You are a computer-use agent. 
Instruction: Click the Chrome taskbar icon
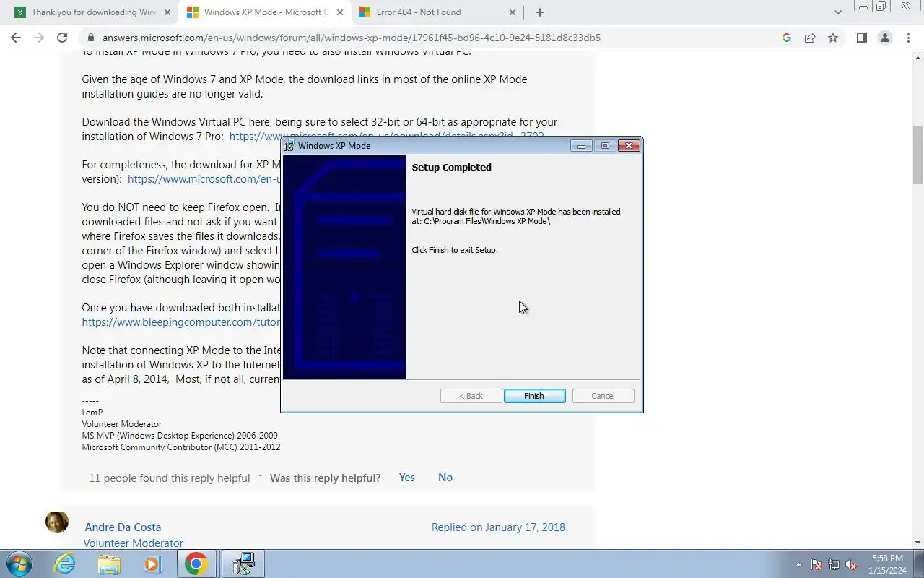point(196,564)
